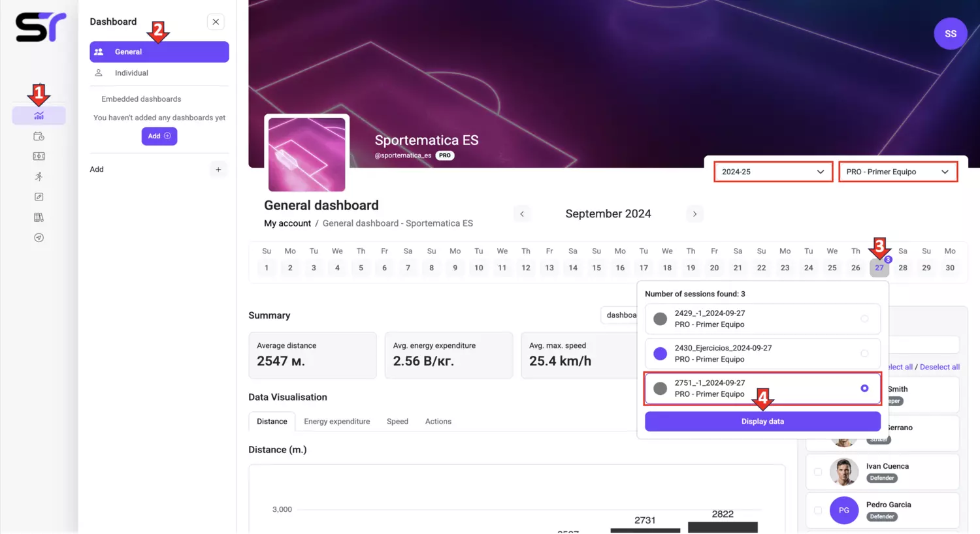The height and width of the screenshot is (534, 980).
Task: Select September 24 in the calendar
Action: click(809, 268)
